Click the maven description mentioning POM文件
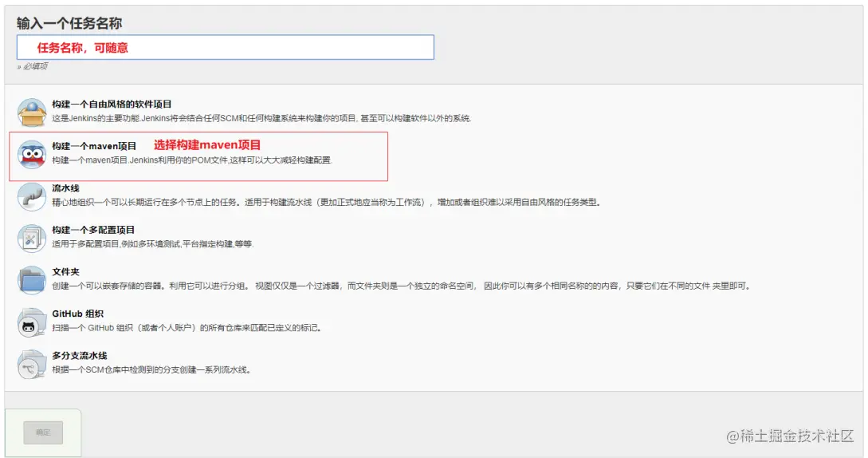Viewport: 868px width, 458px height. [191, 160]
